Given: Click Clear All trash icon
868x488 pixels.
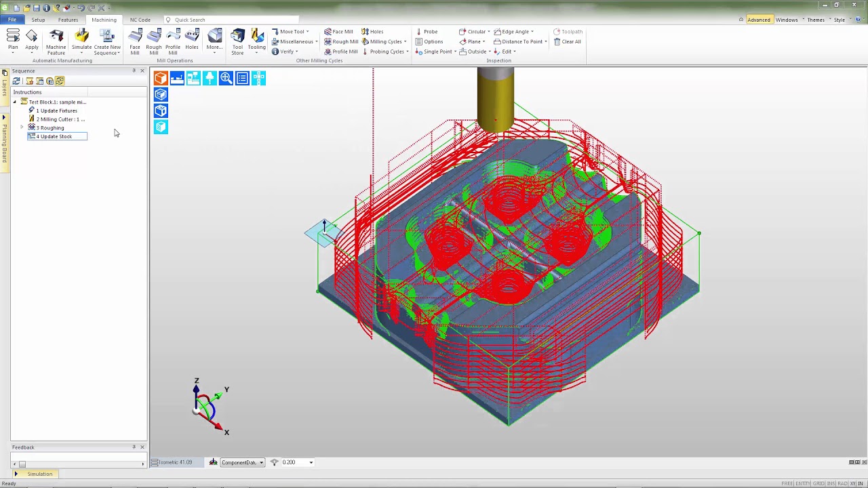Looking at the screenshot, I should (568, 41).
